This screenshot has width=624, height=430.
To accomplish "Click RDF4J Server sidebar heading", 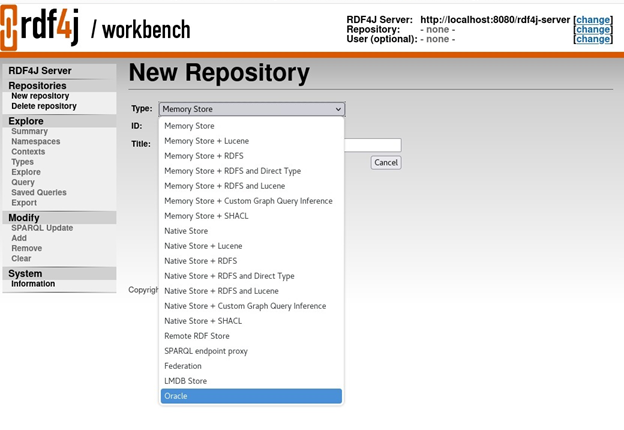I will tap(40, 71).
